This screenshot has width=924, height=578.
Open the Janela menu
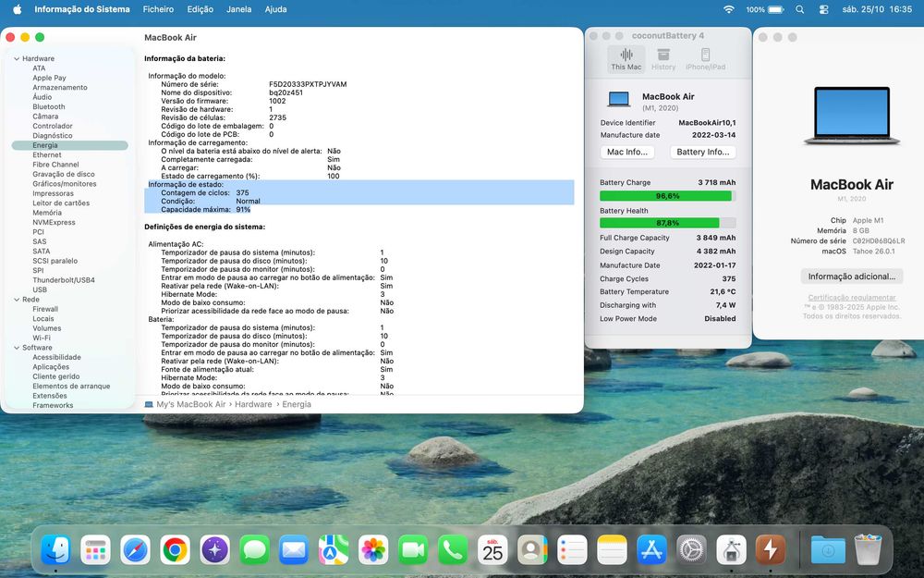[238, 9]
